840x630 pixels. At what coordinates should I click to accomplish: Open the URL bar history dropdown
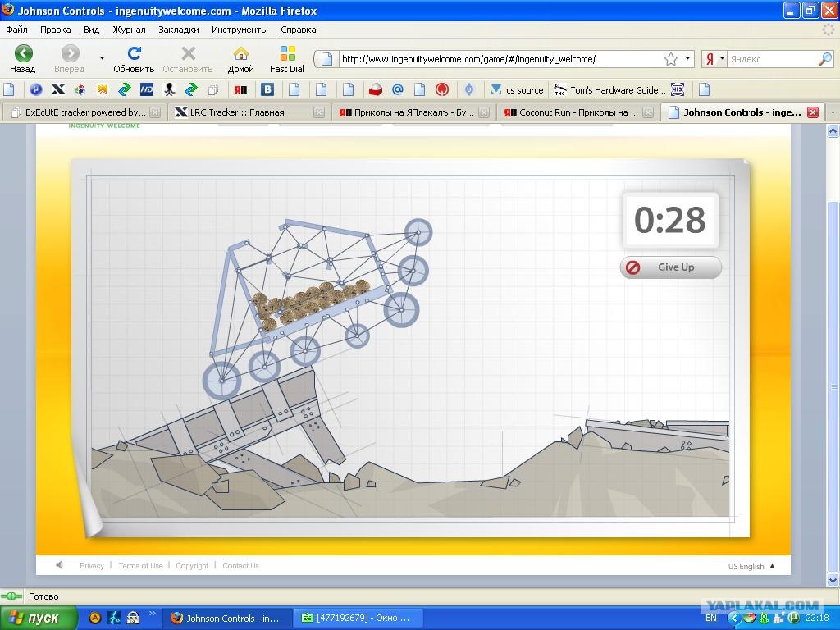pyautogui.click(x=687, y=59)
